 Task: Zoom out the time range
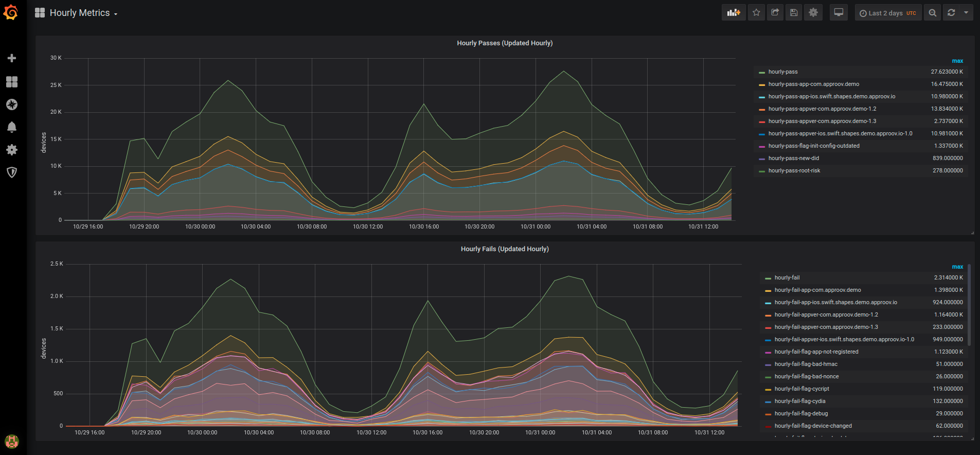pos(933,13)
